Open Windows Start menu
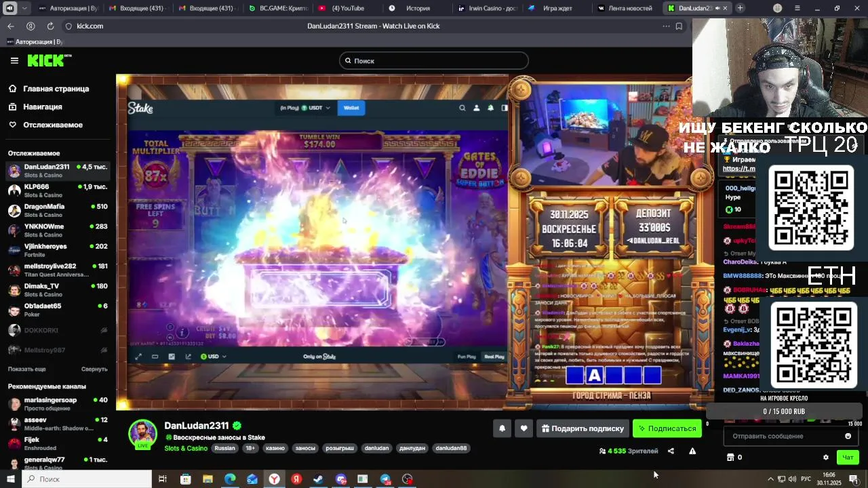 [x=11, y=479]
